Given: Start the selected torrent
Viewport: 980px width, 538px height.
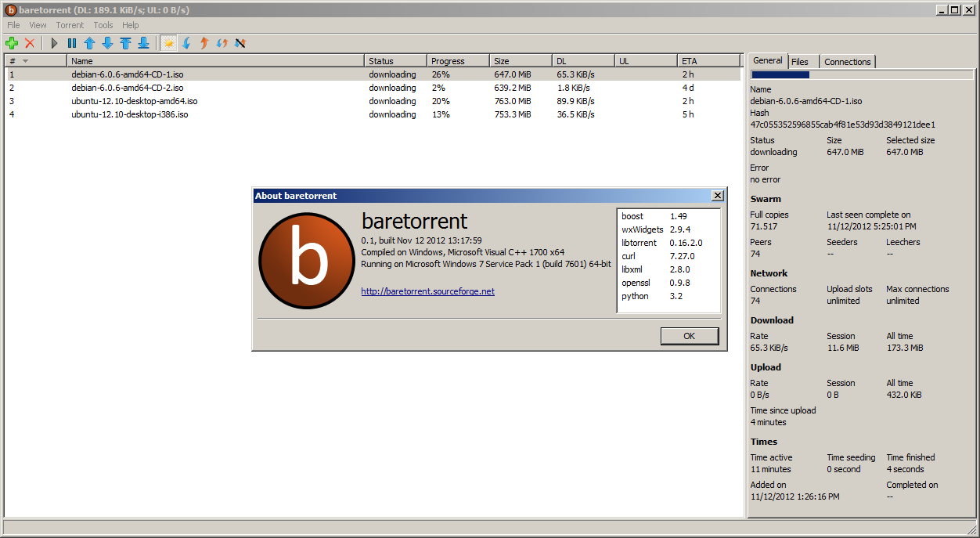Looking at the screenshot, I should tap(53, 43).
